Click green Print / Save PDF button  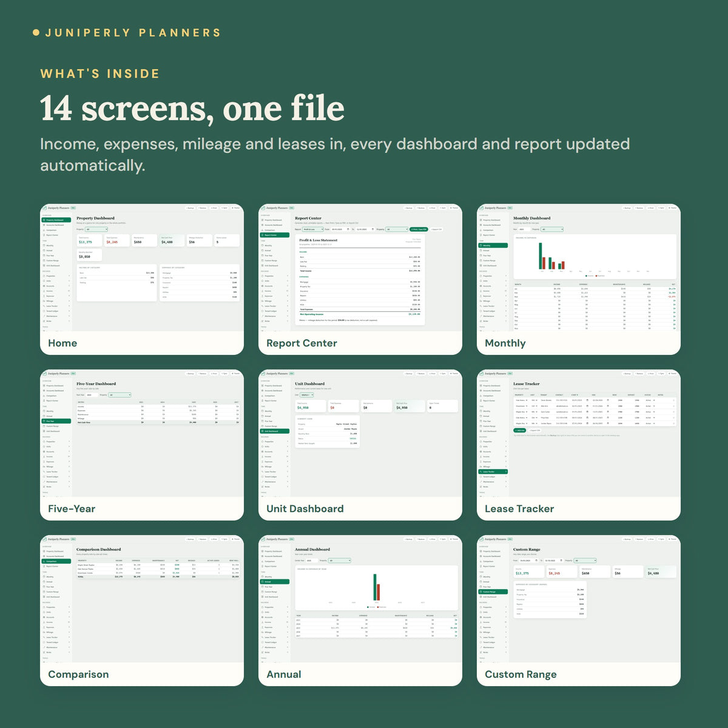click(x=419, y=229)
